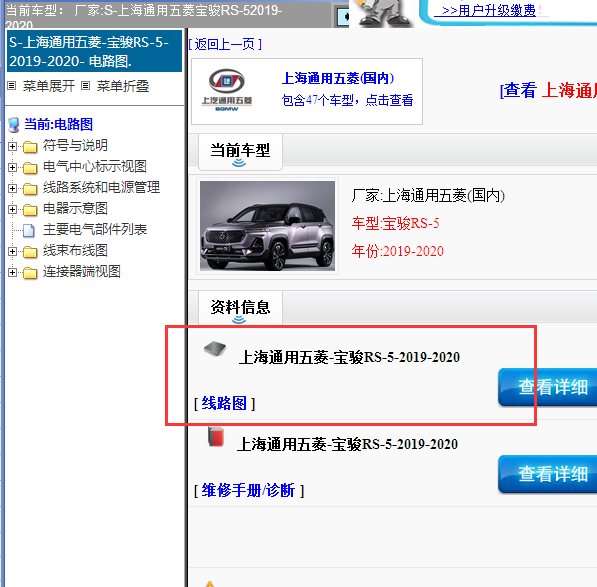Image resolution: width=597 pixels, height=587 pixels.
Task: Open 主要电气部件列表 document
Action: [x=95, y=229]
